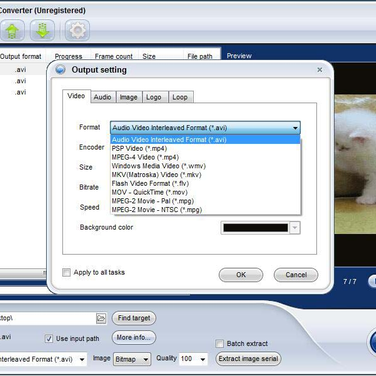Open settings via the gear toolbar icon

(77, 31)
